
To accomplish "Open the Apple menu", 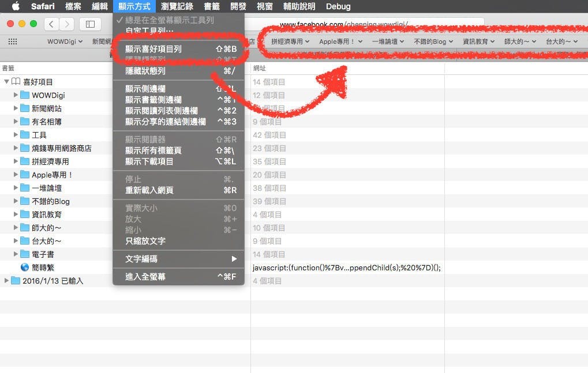I will 16,6.
